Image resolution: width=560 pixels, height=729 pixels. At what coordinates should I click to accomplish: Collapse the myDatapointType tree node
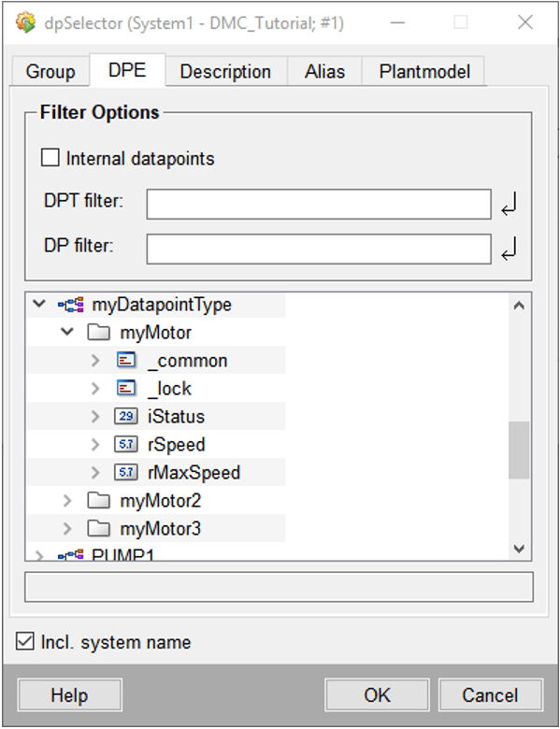point(39,304)
